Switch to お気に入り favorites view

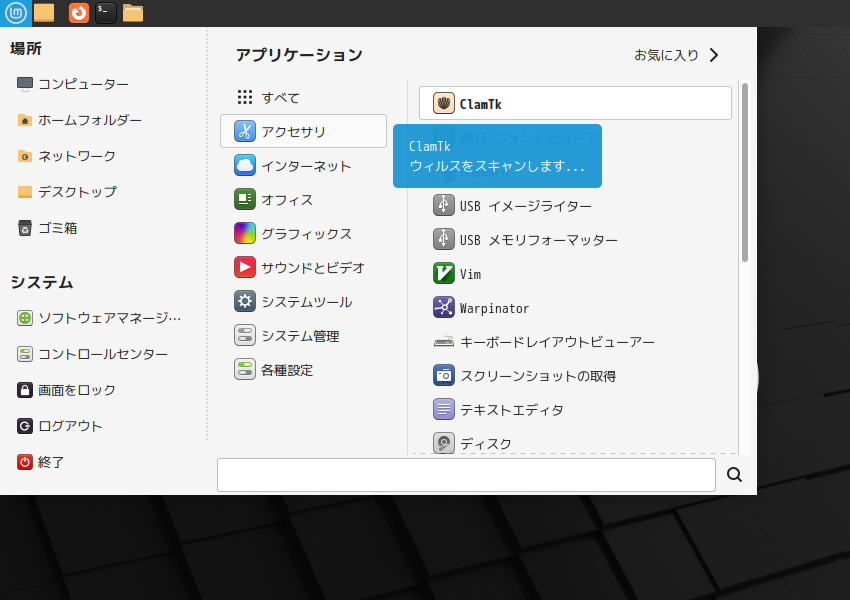[x=677, y=55]
